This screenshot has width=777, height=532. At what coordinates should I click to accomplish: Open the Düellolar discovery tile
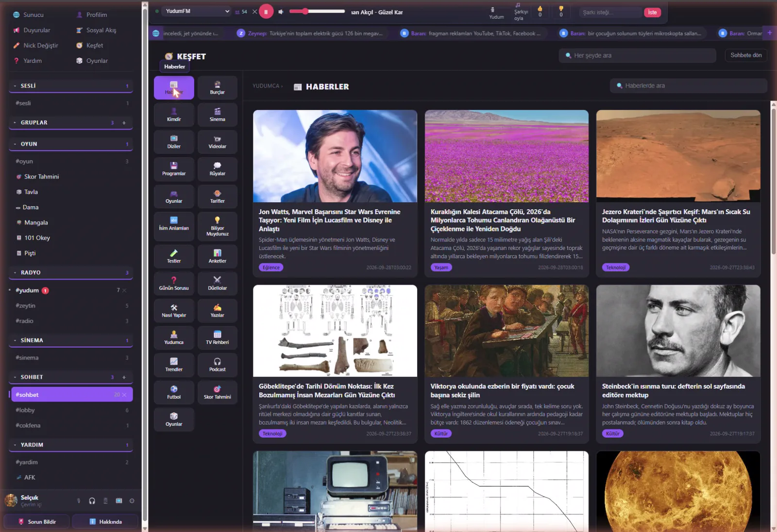217,284
